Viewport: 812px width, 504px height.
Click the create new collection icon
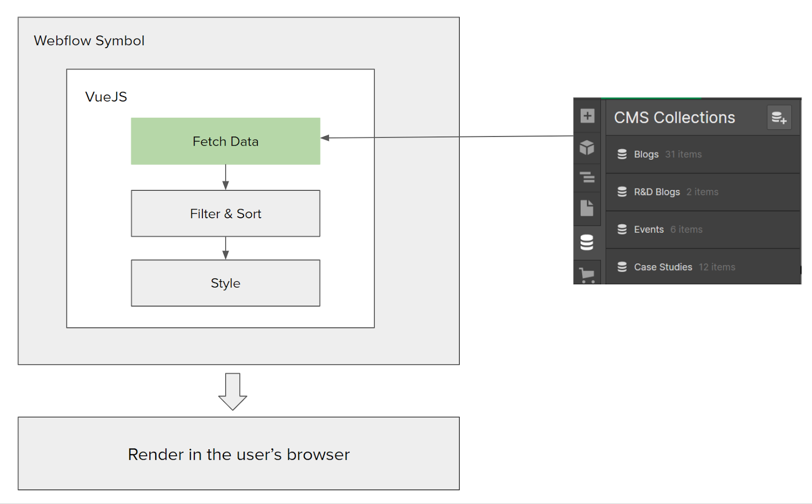click(779, 118)
